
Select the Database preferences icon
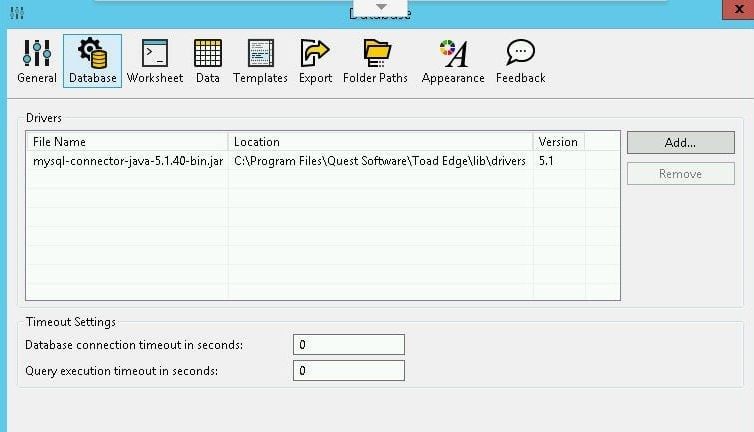tap(92, 61)
